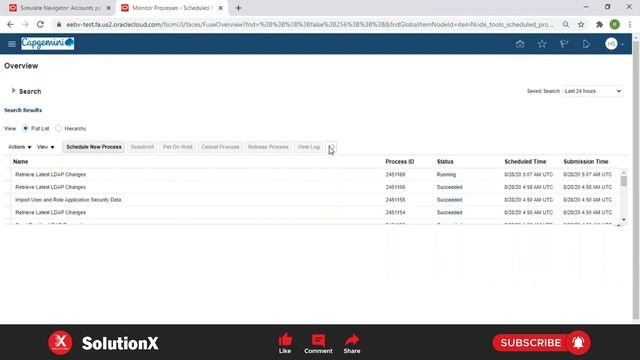
Task: Sort by the Status column header
Action: (x=445, y=162)
